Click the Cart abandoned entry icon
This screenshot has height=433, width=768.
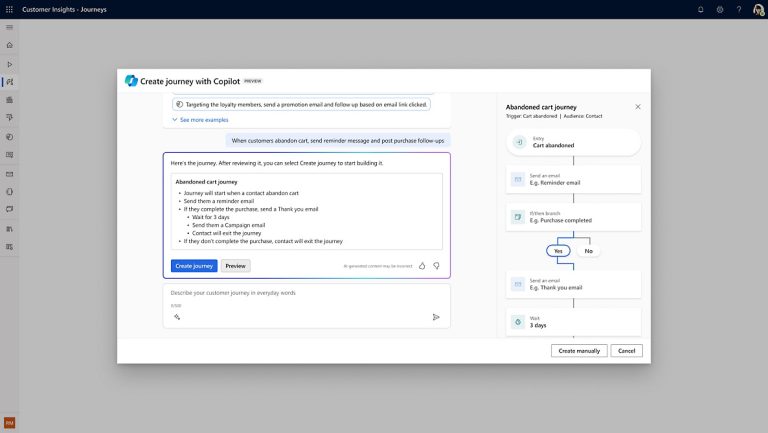click(519, 142)
